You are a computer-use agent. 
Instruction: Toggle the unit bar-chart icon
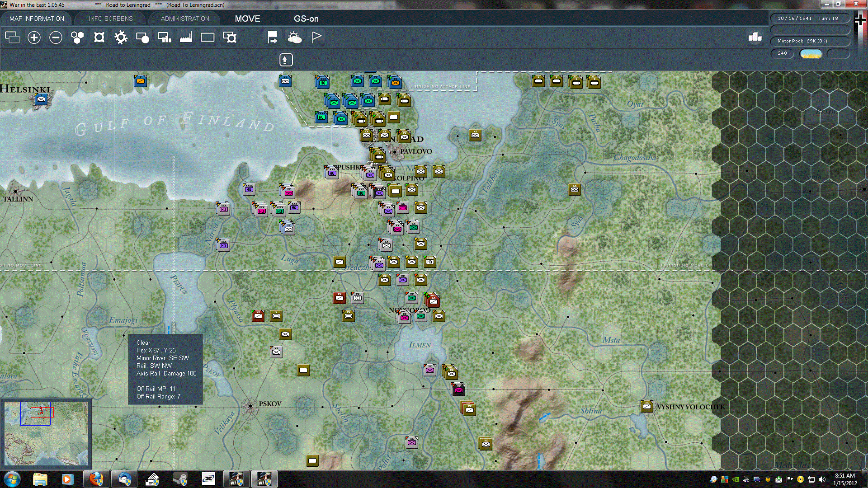click(x=164, y=37)
